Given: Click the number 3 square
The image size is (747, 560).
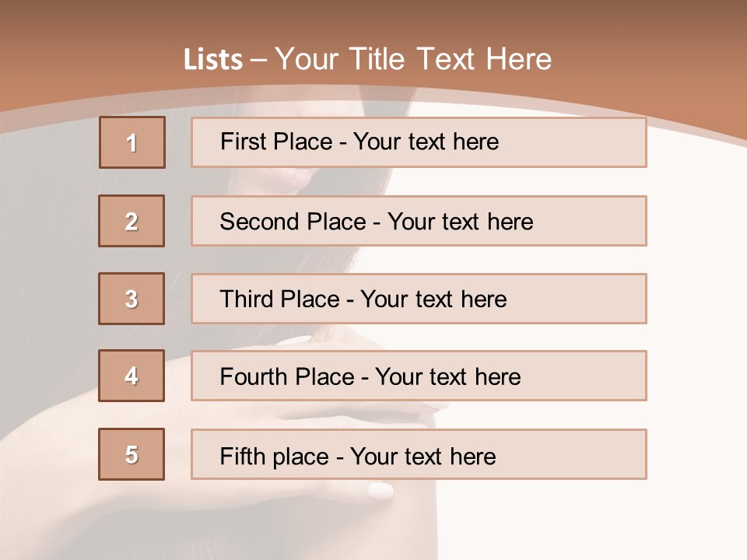Looking at the screenshot, I should [x=132, y=299].
